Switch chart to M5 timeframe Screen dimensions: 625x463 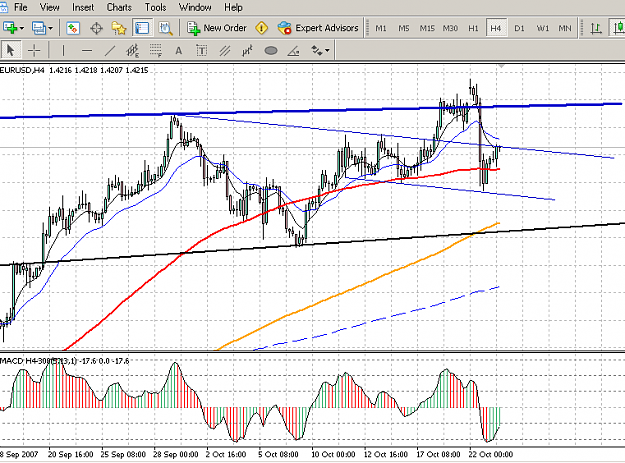(x=404, y=28)
